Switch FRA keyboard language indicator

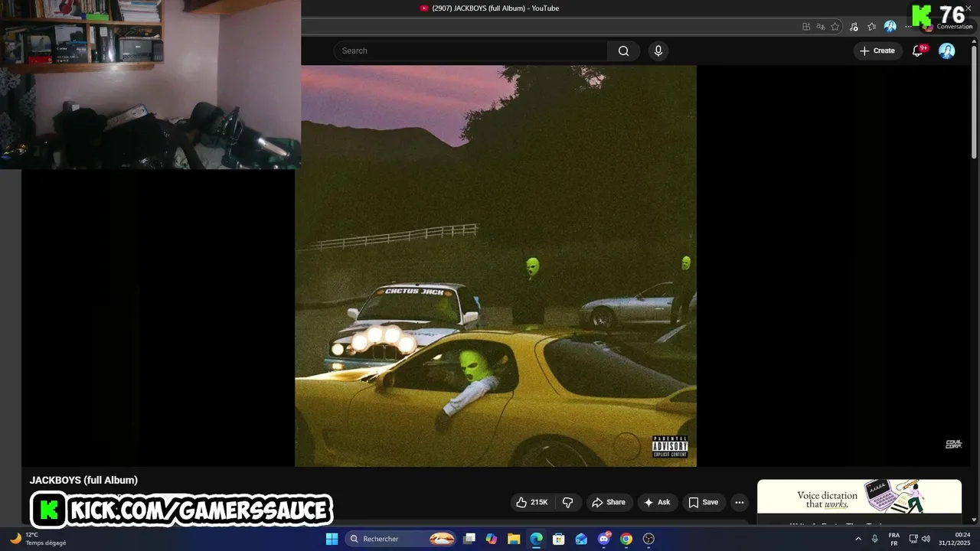[893, 539]
